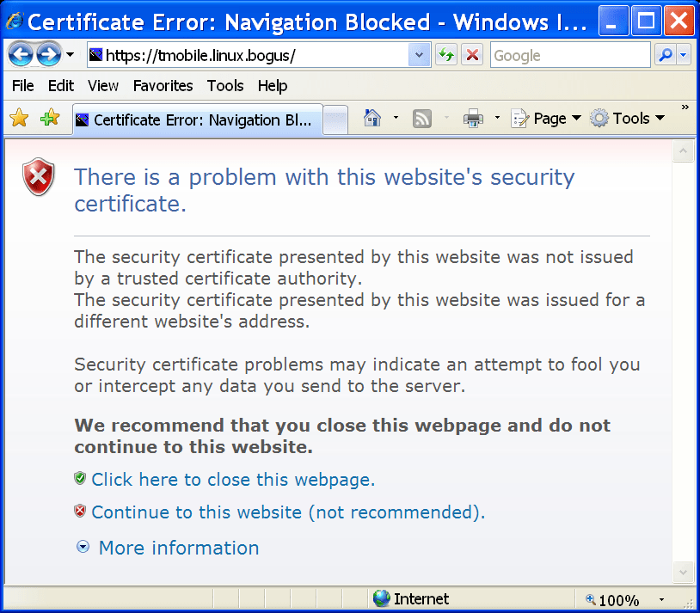700x613 pixels.
Task: Click the Google search box
Action: point(570,55)
